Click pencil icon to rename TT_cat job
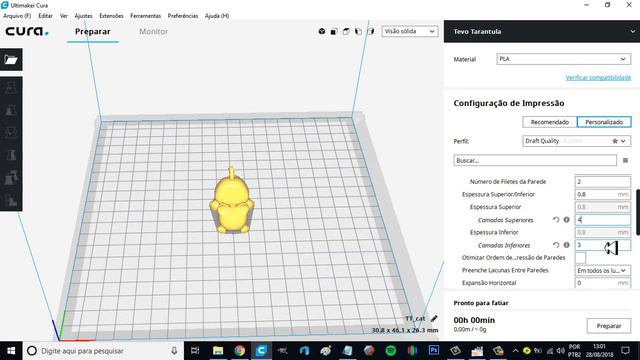The image size is (640, 360). coord(434,318)
